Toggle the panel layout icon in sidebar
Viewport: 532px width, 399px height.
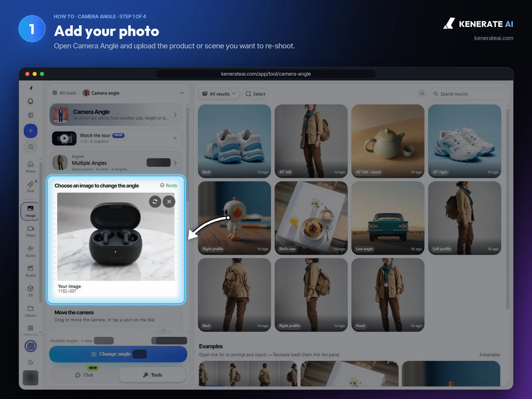[x=31, y=115]
